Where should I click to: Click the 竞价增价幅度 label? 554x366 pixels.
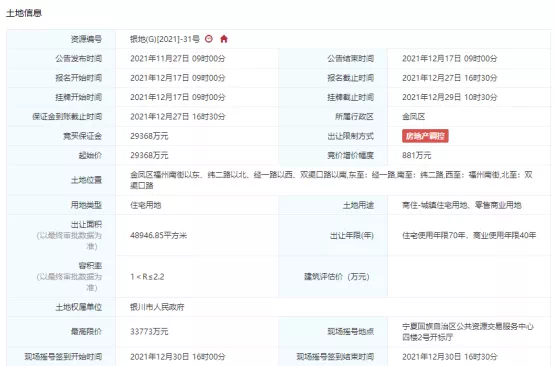(350, 155)
